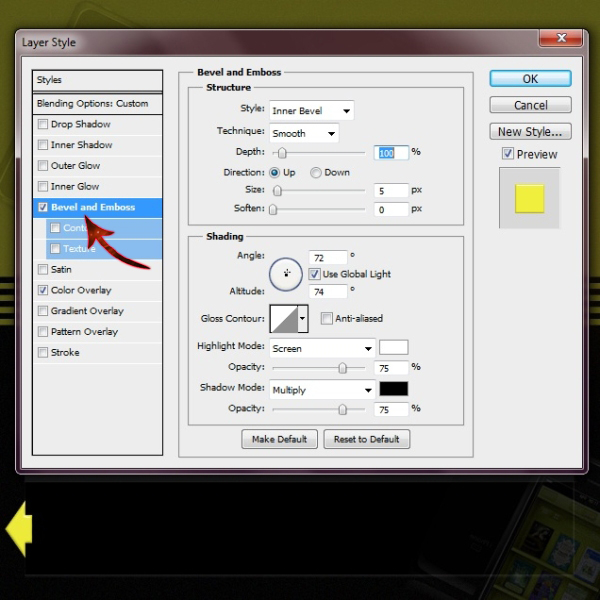Image resolution: width=600 pixels, height=600 pixels.
Task: Open the Technique dropdown showing Smooth
Action: (304, 134)
